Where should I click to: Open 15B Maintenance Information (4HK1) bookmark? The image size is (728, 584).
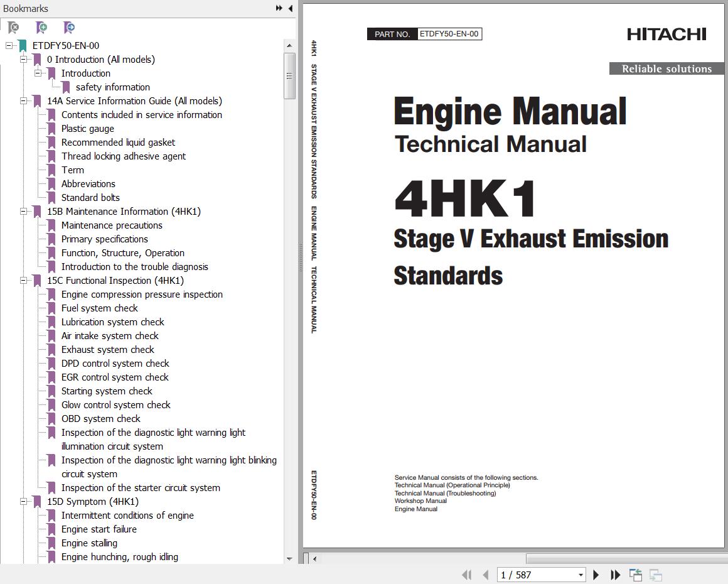[x=124, y=212]
